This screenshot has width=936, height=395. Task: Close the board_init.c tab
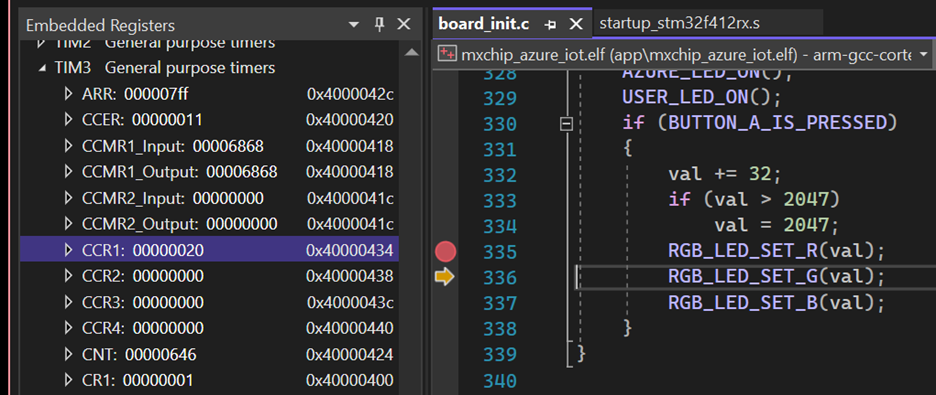coord(575,24)
